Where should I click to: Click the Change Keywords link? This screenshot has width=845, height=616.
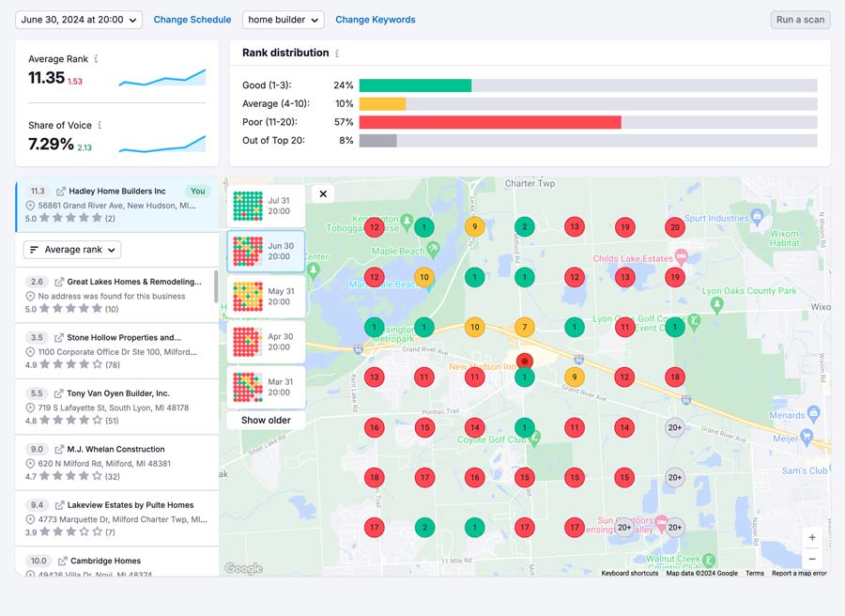(x=376, y=20)
